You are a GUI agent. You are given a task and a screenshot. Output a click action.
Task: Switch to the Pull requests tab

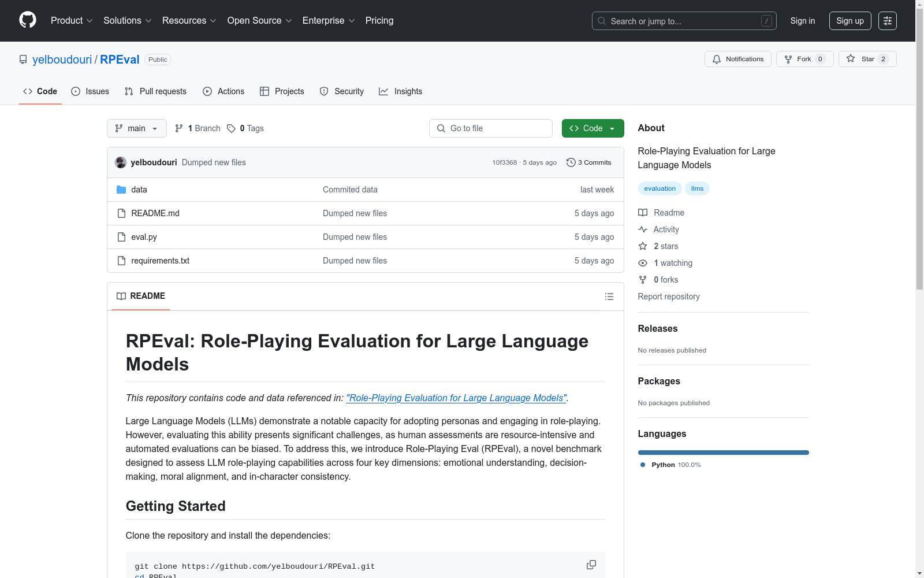[155, 91]
